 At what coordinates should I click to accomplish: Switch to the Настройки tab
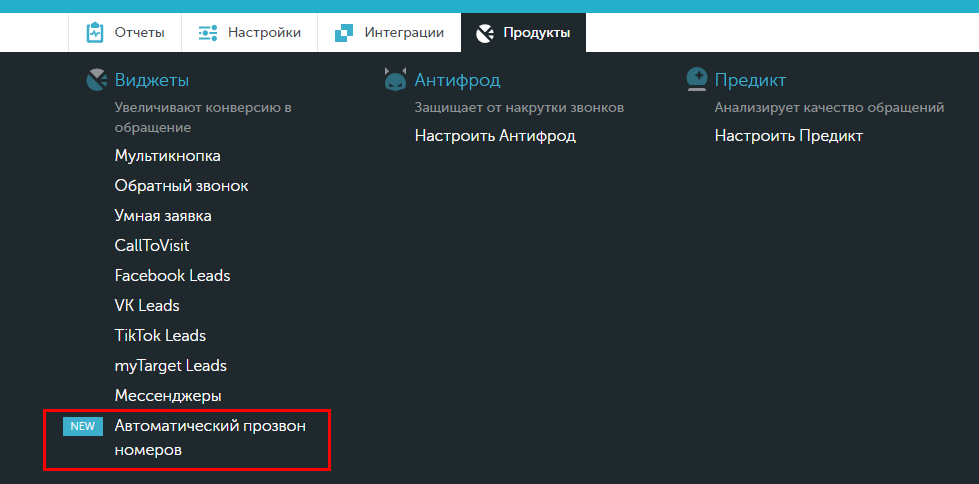click(x=250, y=32)
